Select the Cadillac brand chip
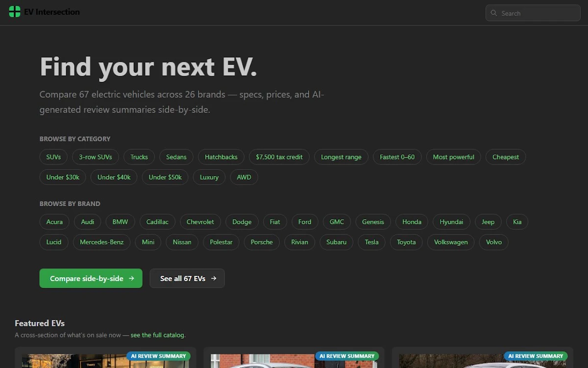588x368 pixels. pyautogui.click(x=157, y=222)
